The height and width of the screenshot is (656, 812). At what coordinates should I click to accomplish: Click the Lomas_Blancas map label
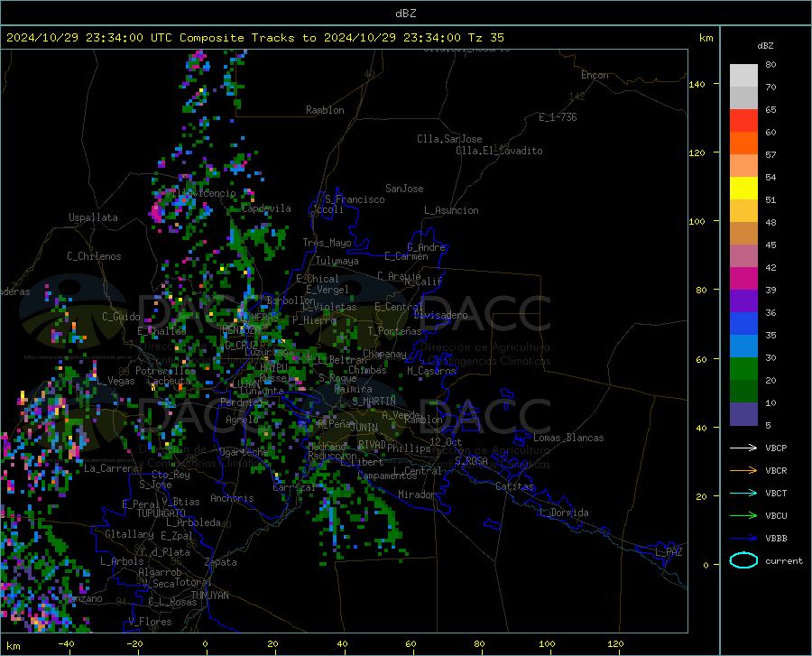tap(568, 438)
